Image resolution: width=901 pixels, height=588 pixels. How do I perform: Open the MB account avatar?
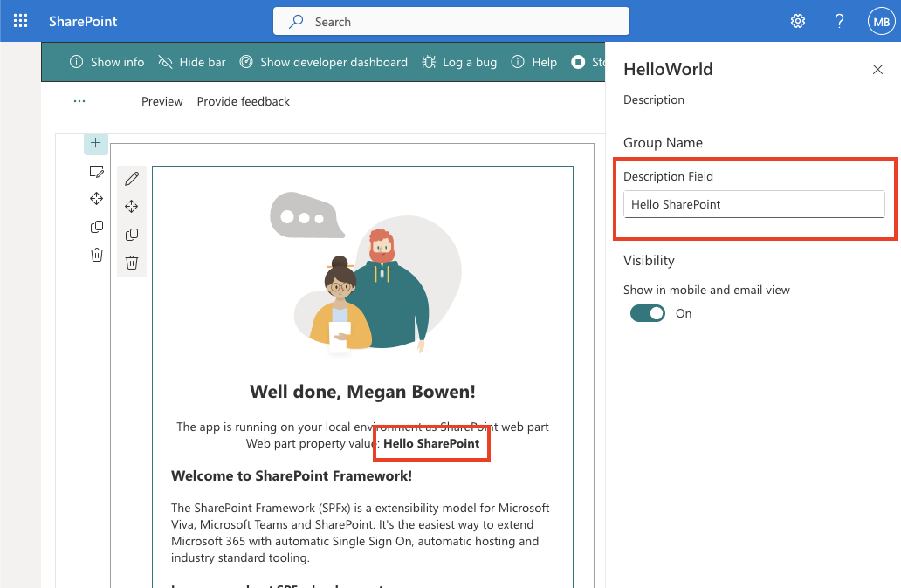[881, 21]
